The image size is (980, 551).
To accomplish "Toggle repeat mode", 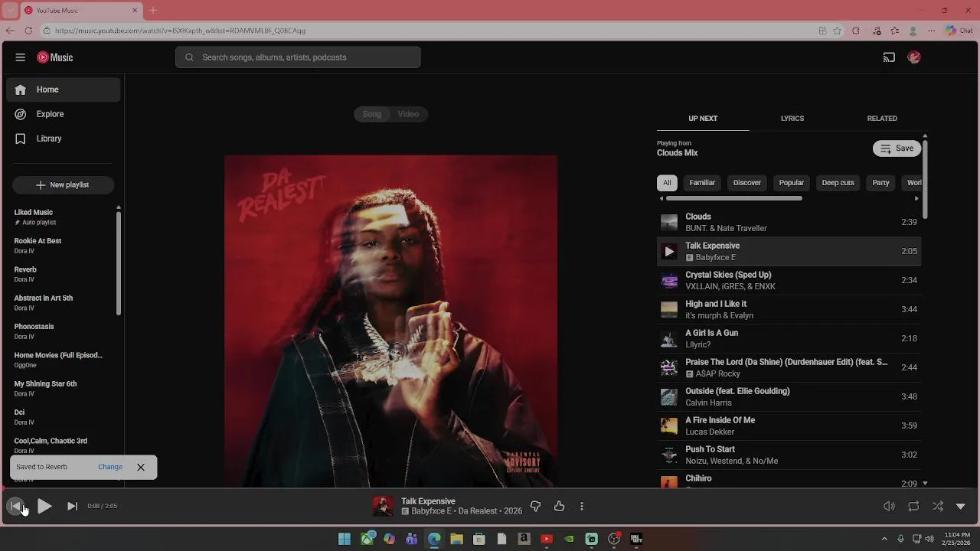I will (913, 506).
